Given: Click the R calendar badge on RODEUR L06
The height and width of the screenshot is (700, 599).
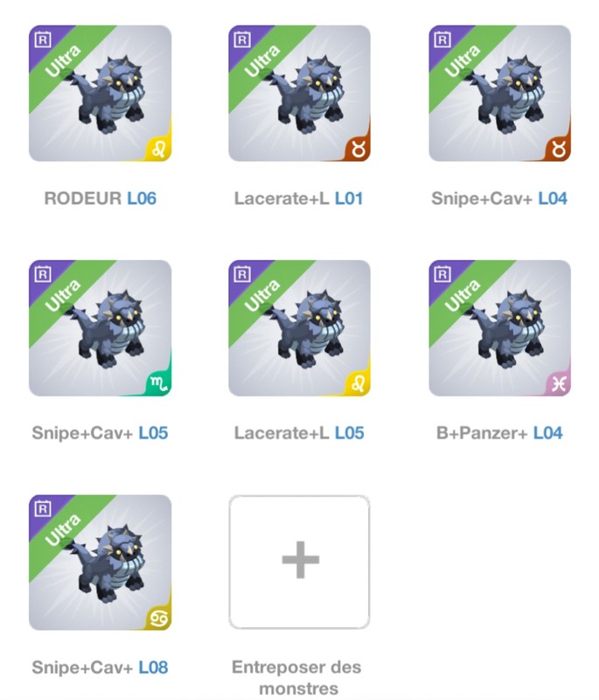Looking at the screenshot, I should [42, 39].
